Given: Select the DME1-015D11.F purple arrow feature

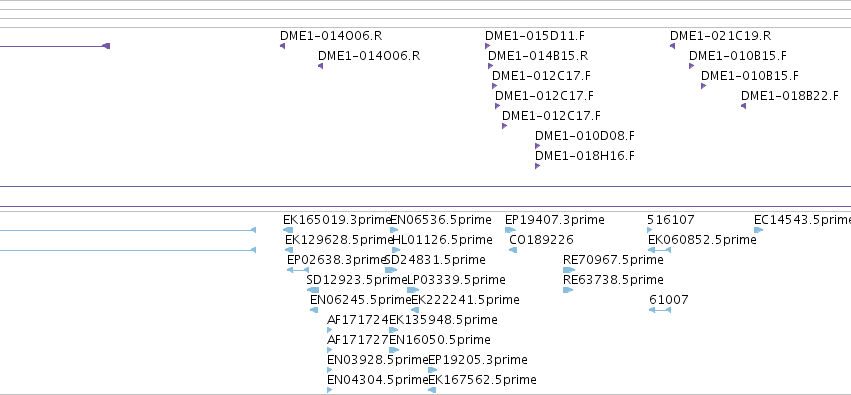Looking at the screenshot, I should [x=487, y=46].
